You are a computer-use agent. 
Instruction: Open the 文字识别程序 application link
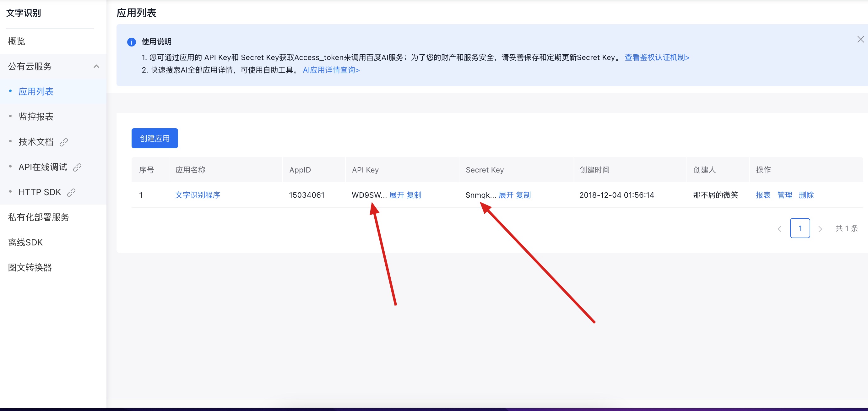coord(198,195)
